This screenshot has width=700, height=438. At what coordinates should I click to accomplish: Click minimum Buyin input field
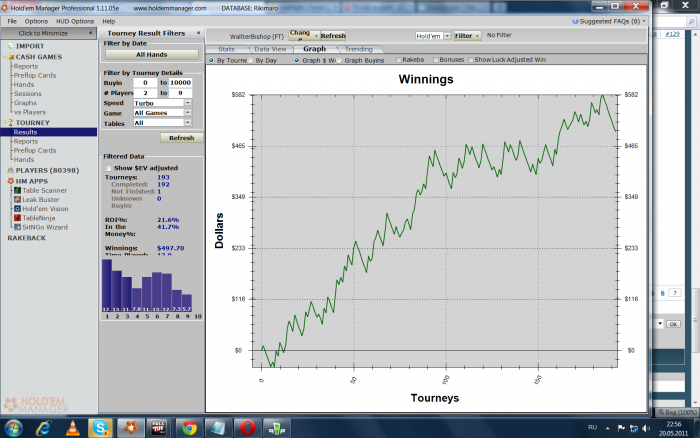145,83
